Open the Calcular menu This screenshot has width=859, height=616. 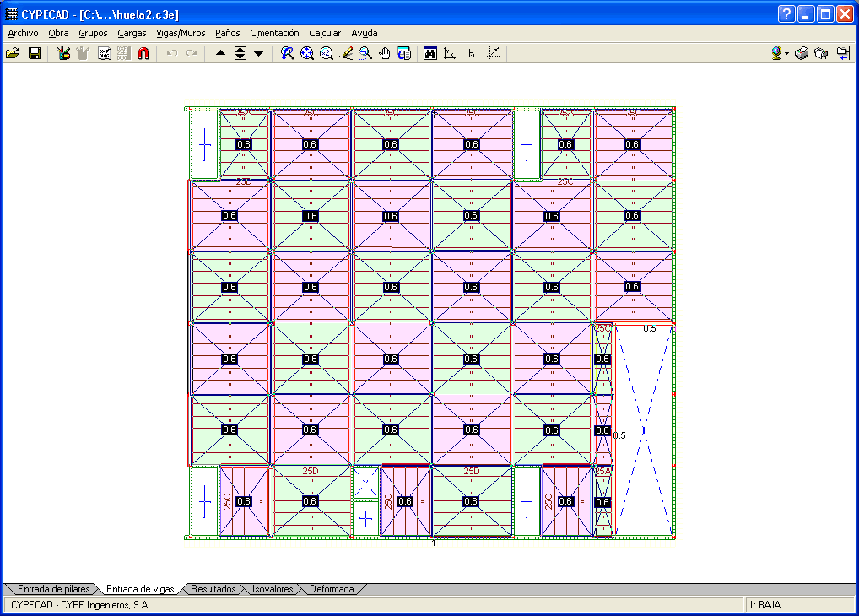(325, 33)
